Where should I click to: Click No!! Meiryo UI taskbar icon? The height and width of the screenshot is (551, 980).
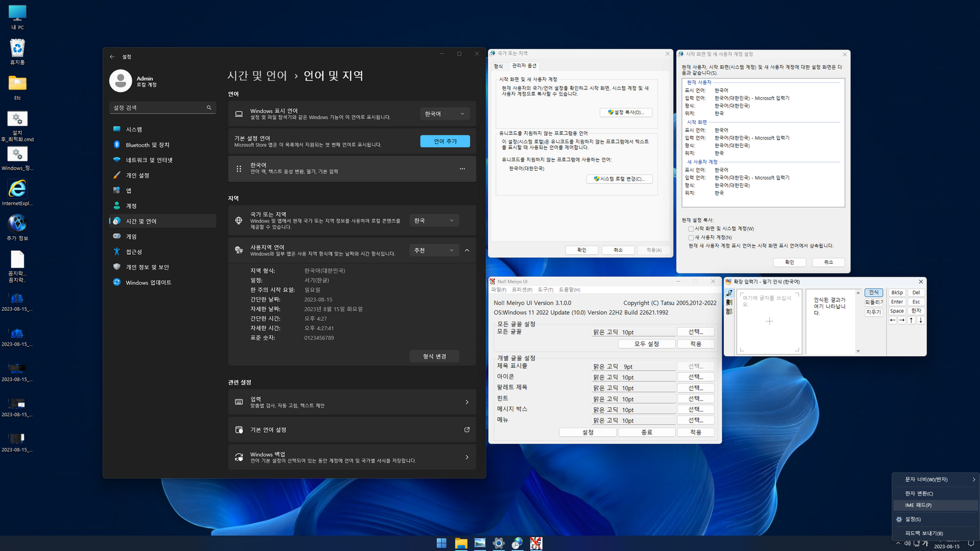point(536,543)
